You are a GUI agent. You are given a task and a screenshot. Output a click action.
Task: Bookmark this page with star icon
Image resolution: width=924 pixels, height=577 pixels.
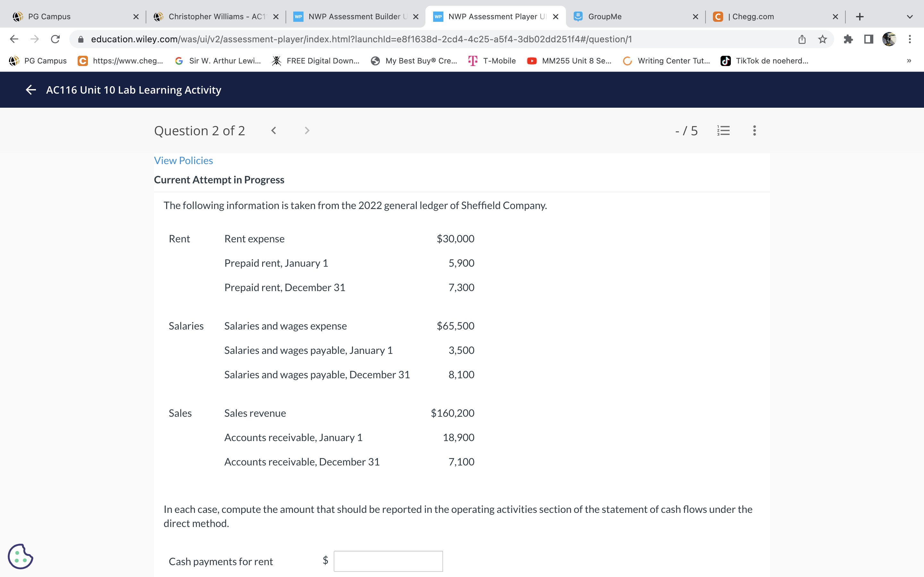[x=822, y=39]
